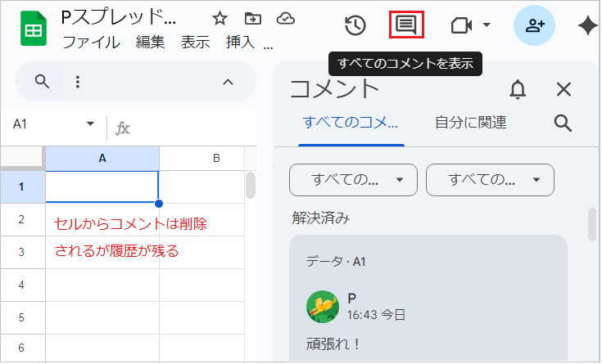Select column B header

pyautogui.click(x=216, y=159)
